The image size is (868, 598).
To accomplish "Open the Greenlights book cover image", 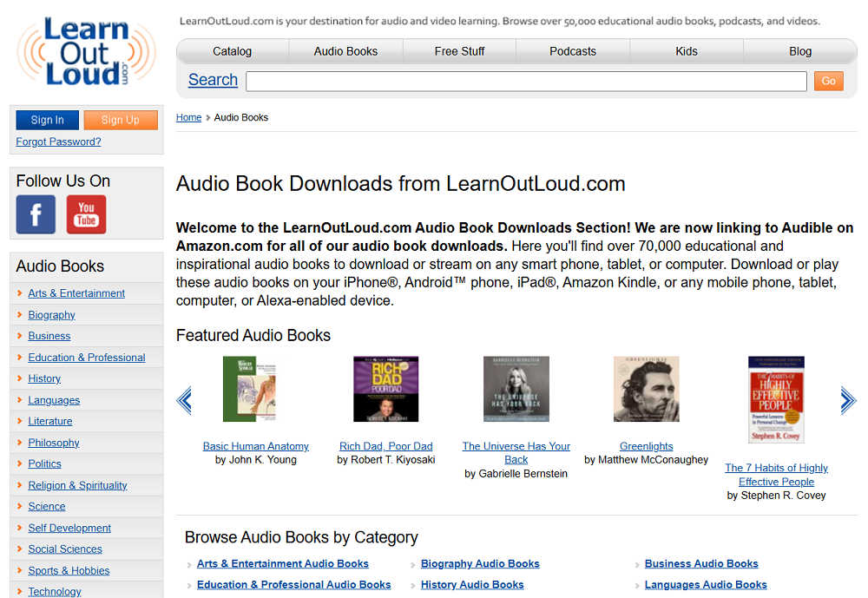I will click(646, 389).
